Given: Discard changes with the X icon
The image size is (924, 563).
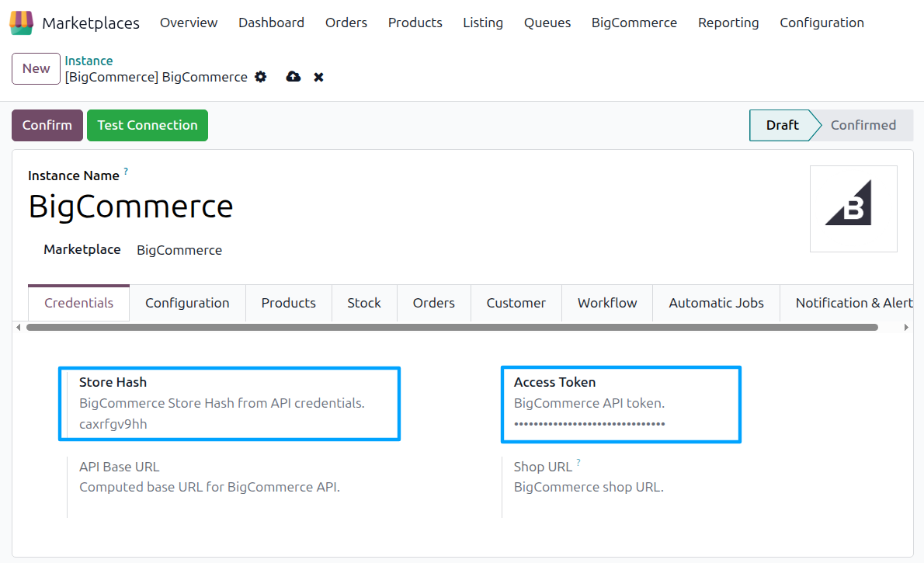Looking at the screenshot, I should click(319, 77).
